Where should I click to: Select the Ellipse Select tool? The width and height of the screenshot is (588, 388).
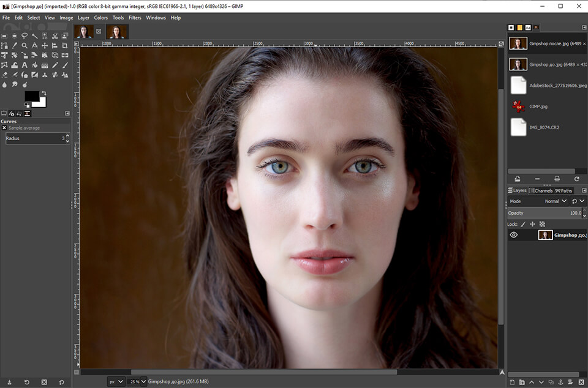(x=14, y=35)
